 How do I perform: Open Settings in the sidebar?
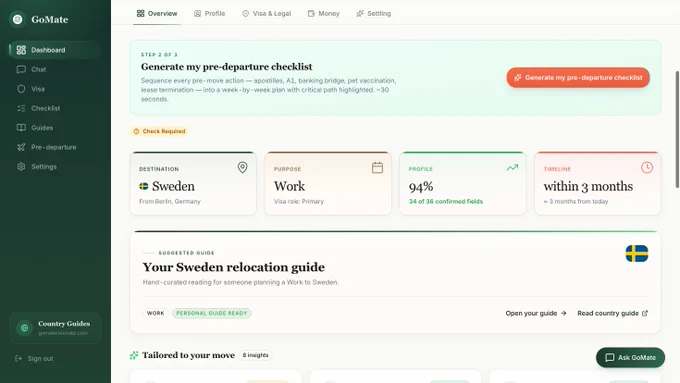tap(55, 167)
